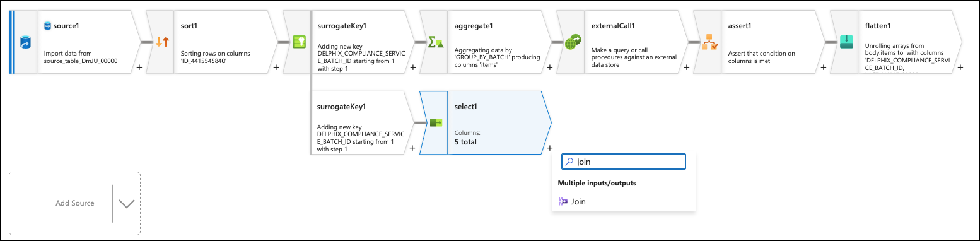Click the Add Source placeholder box
980x241 pixels.
[x=75, y=203]
